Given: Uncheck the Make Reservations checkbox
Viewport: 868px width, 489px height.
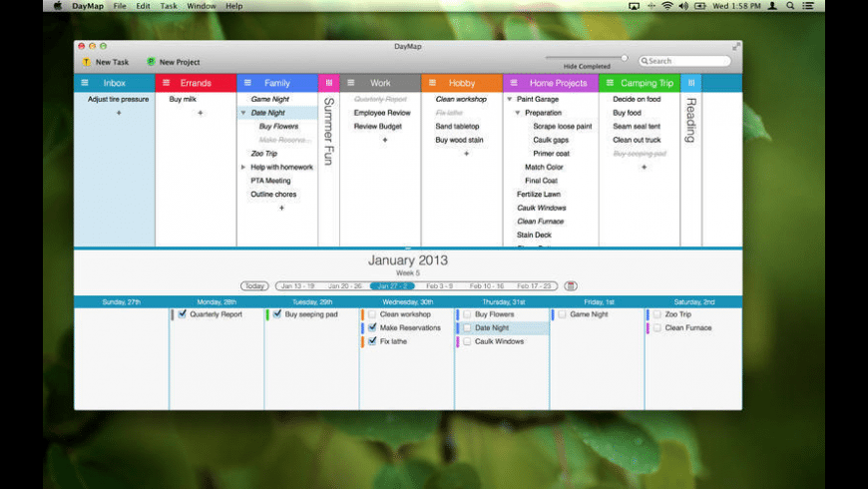Looking at the screenshot, I should (372, 328).
